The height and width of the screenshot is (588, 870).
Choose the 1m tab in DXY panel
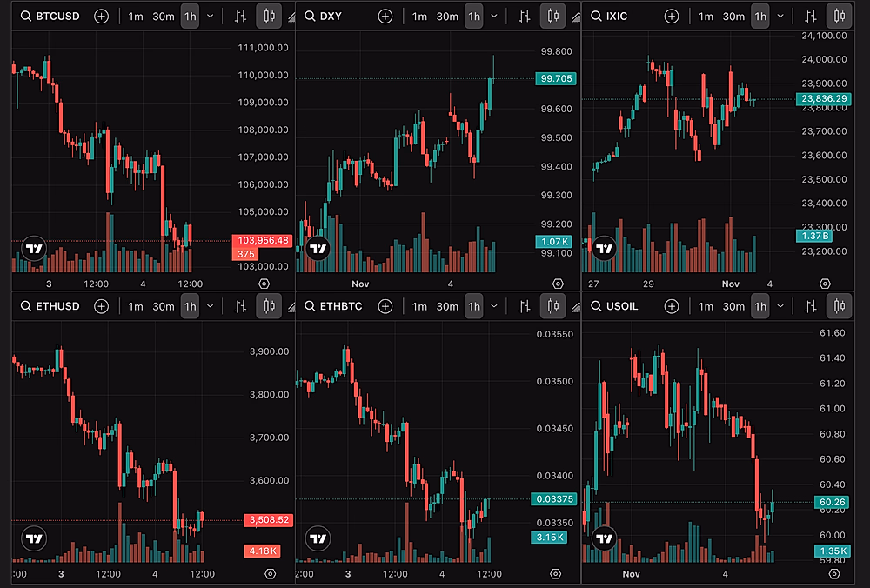click(419, 17)
